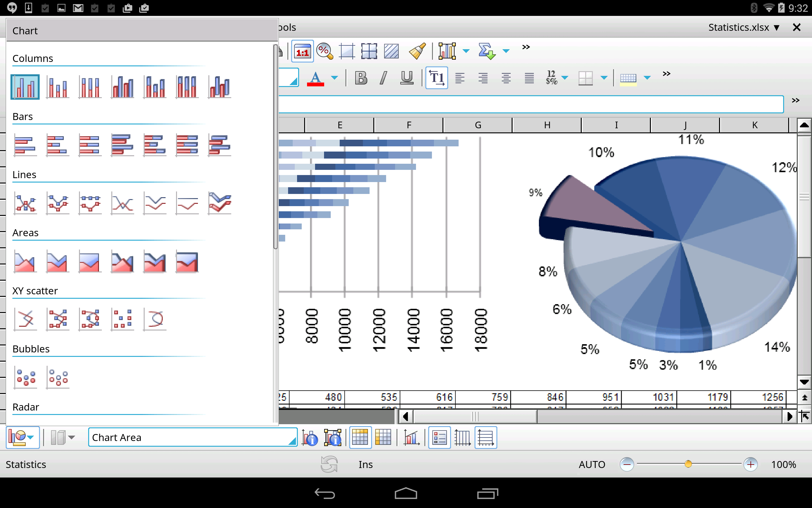Click the format paintbrush icon
812x508 pixels.
pos(417,51)
